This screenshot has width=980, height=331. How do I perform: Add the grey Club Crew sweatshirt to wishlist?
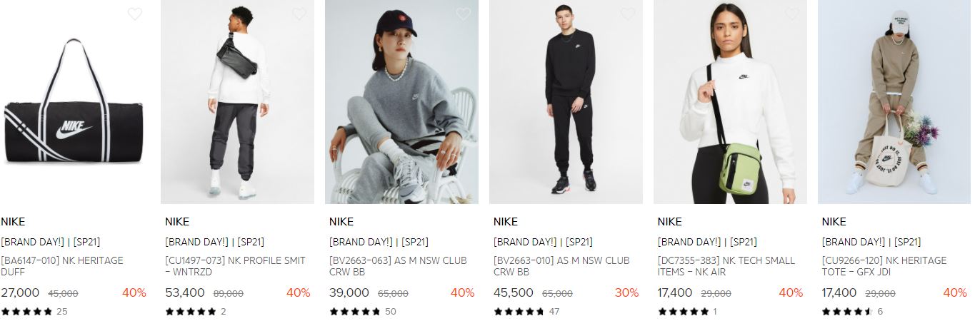pyautogui.click(x=463, y=14)
